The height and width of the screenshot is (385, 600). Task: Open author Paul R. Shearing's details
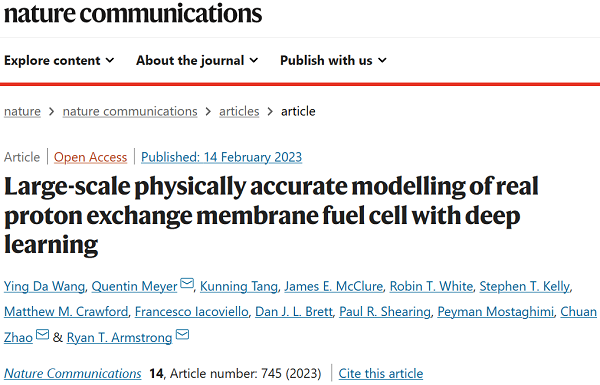[x=385, y=312]
